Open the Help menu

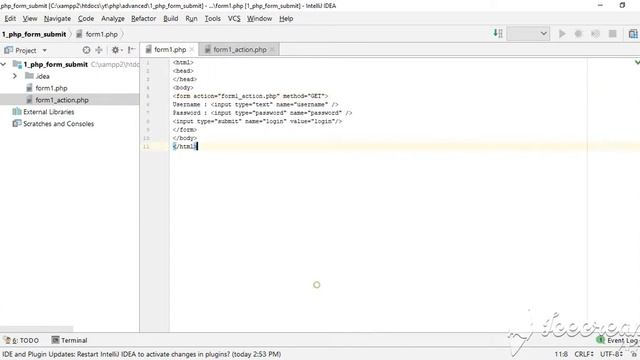286,18
